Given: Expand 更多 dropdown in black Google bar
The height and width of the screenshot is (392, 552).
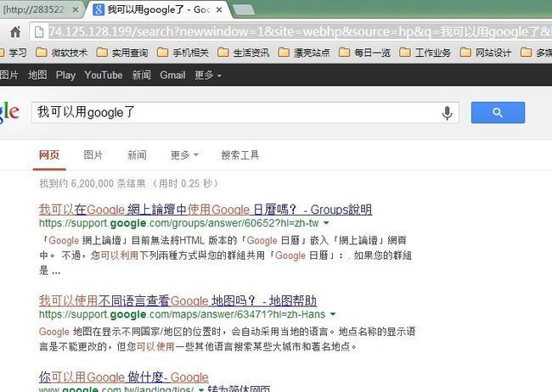Looking at the screenshot, I should [x=208, y=75].
